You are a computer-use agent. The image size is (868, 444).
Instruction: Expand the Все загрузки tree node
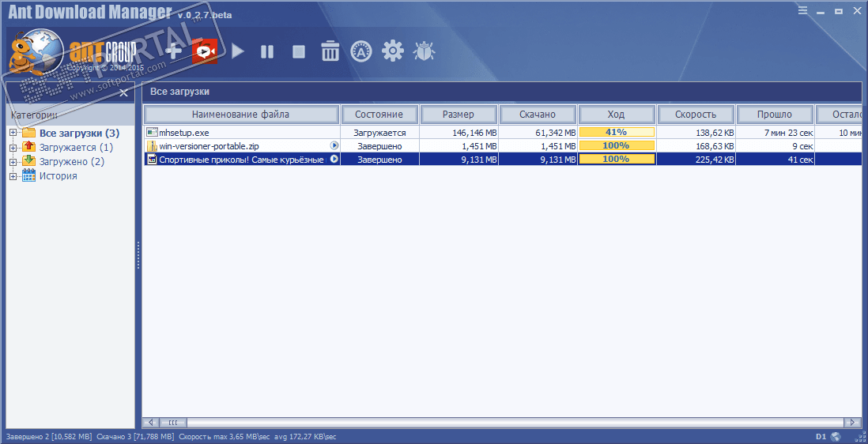click(13, 134)
